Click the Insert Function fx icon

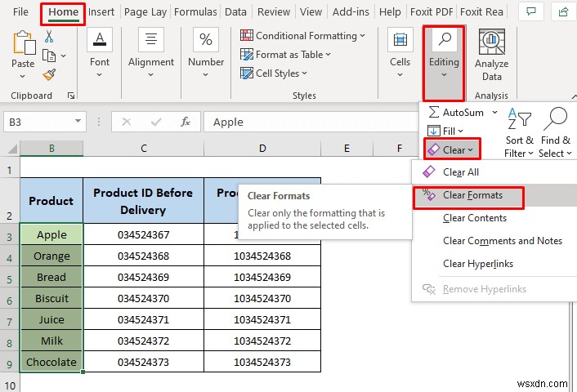click(x=186, y=122)
